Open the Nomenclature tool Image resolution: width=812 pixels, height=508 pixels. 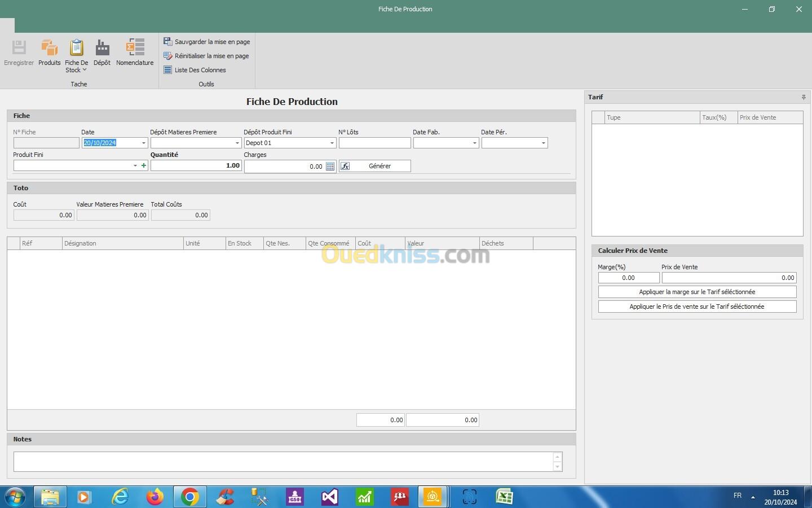(135, 53)
